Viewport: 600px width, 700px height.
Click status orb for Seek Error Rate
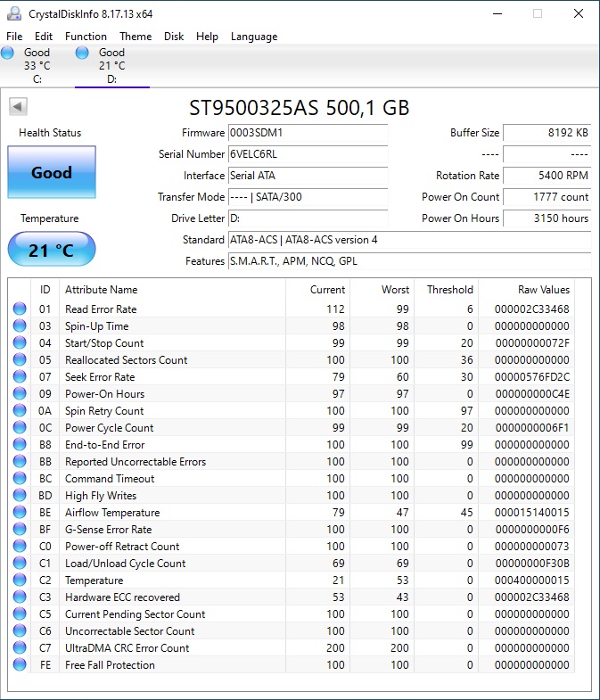(x=20, y=376)
